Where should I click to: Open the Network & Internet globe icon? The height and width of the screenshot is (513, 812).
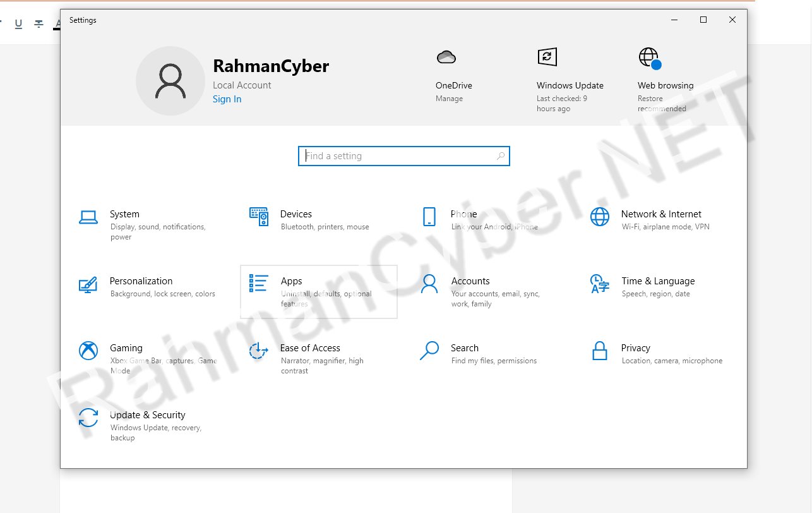point(600,217)
